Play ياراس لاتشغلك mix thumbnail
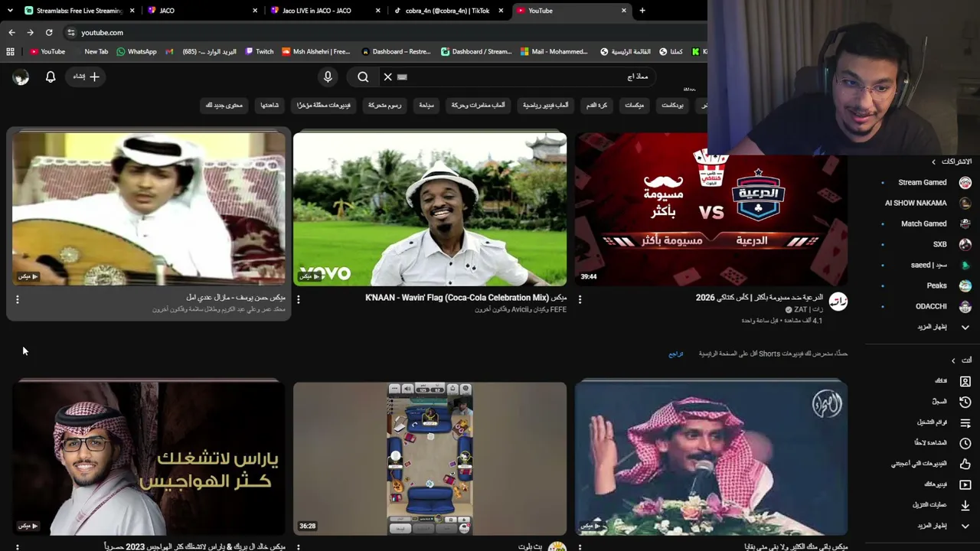The height and width of the screenshot is (551, 980). pyautogui.click(x=149, y=458)
